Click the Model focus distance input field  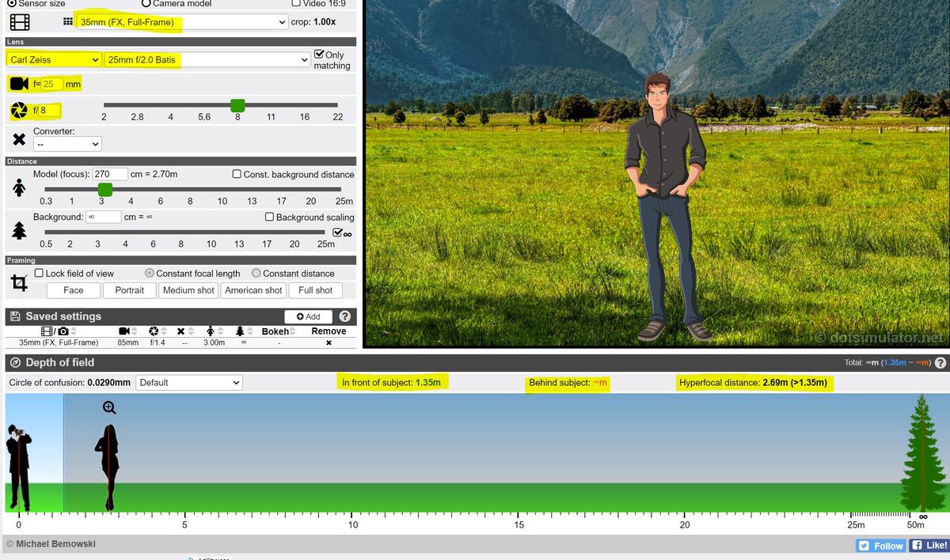point(110,174)
